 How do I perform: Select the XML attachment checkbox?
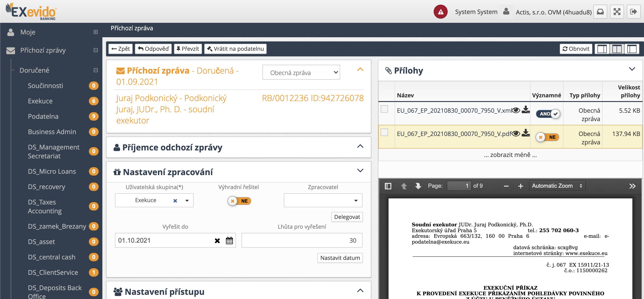384,109
